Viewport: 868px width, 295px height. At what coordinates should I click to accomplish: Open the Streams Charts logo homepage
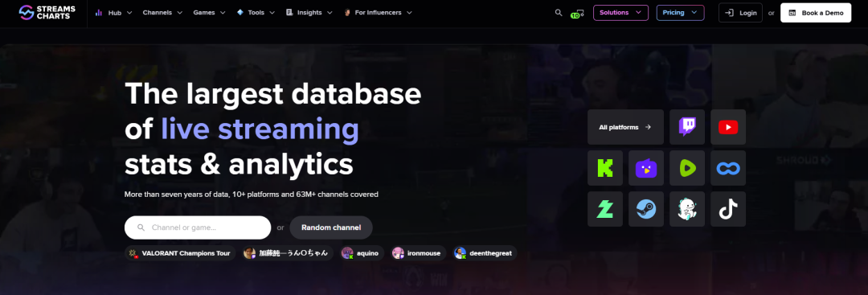click(47, 12)
